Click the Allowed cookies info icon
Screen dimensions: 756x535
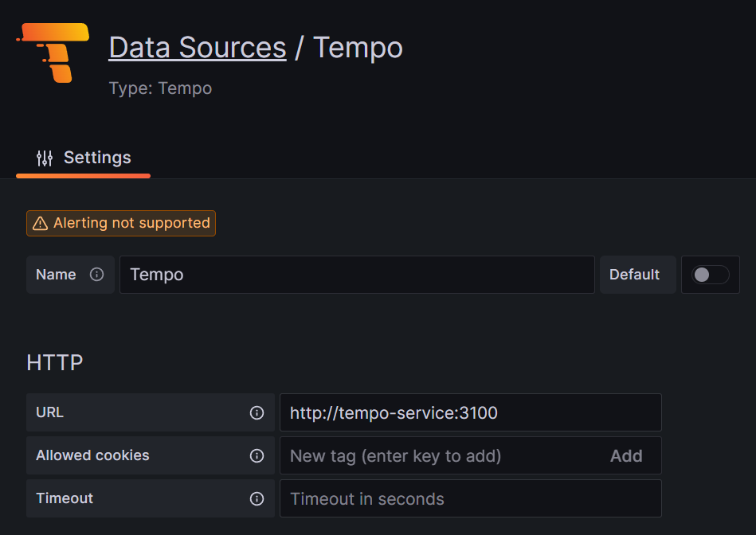(x=257, y=455)
